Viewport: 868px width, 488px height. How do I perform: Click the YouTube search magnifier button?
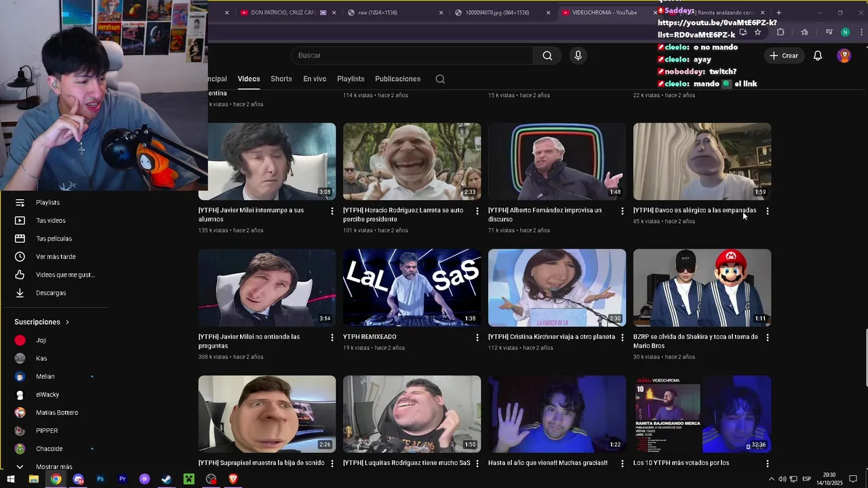click(547, 56)
